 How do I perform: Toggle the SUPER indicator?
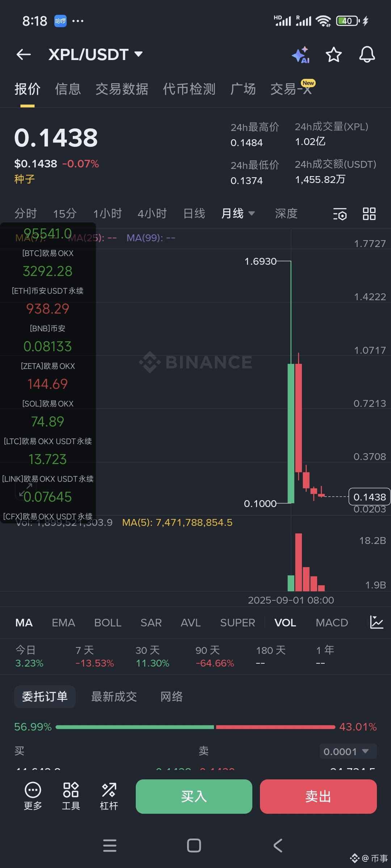coord(237,622)
